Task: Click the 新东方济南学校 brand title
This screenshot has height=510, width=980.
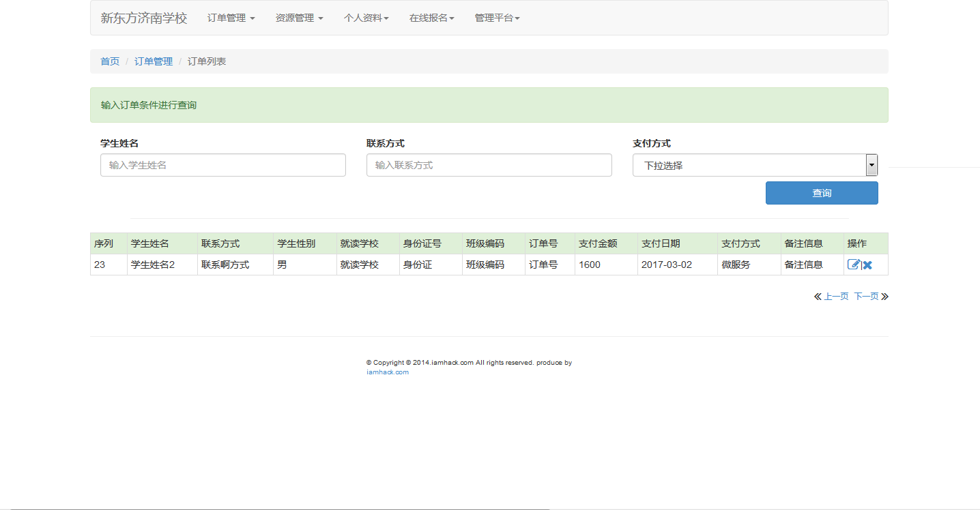Action: (144, 18)
